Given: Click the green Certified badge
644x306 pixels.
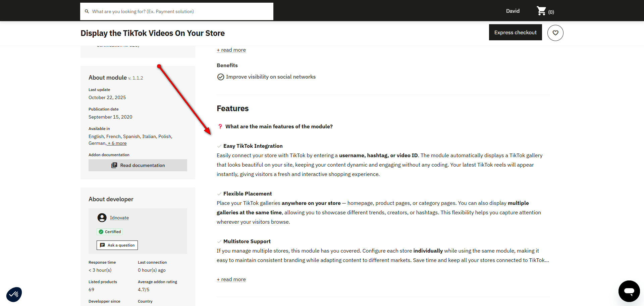Looking at the screenshot, I should coord(110,232).
